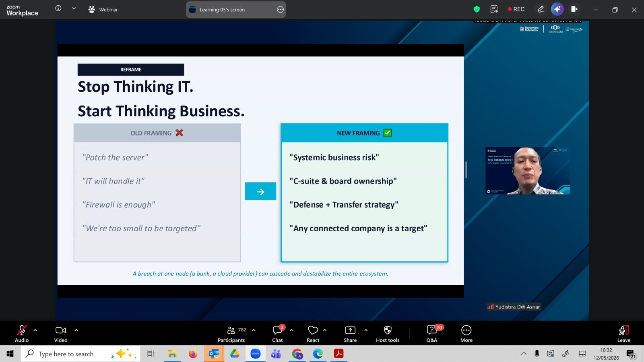Open File Explorer from the taskbar
The image size is (644, 362).
tap(172, 354)
